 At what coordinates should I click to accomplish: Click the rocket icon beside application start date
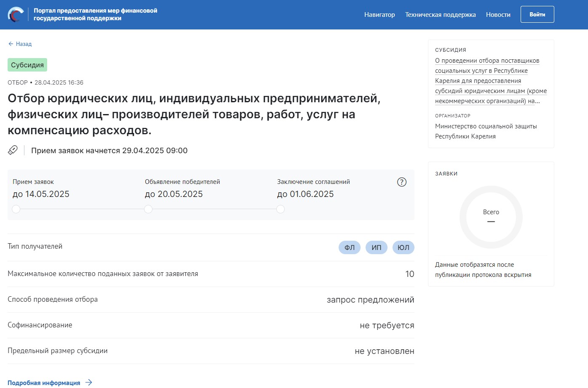tap(13, 150)
